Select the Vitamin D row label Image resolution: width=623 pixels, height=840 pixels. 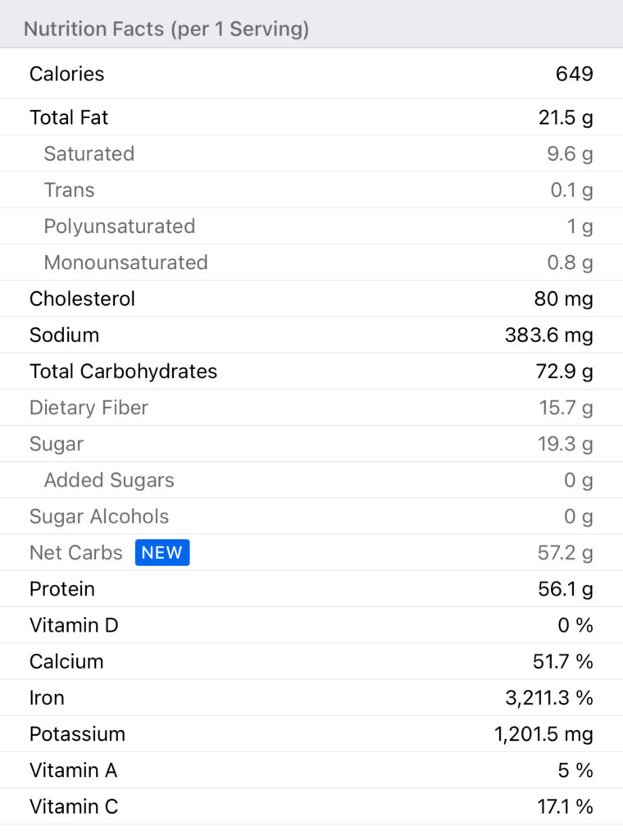tap(74, 625)
